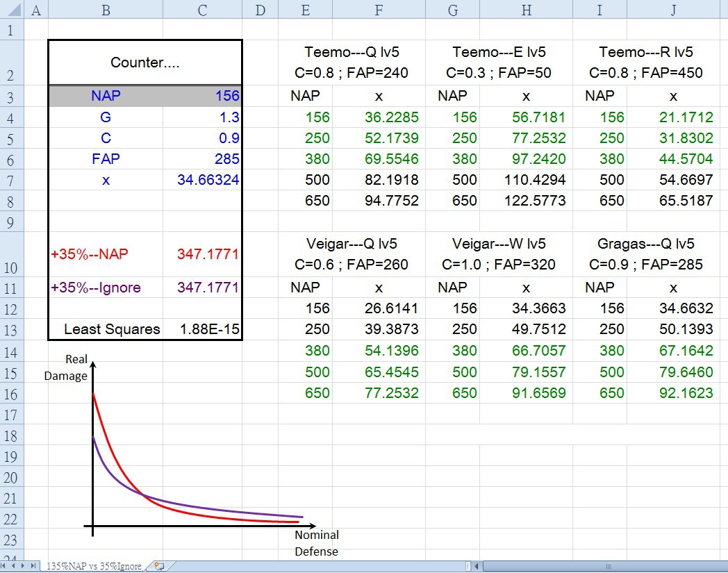
Task: Select the 36.2285 cell
Action: (x=379, y=117)
